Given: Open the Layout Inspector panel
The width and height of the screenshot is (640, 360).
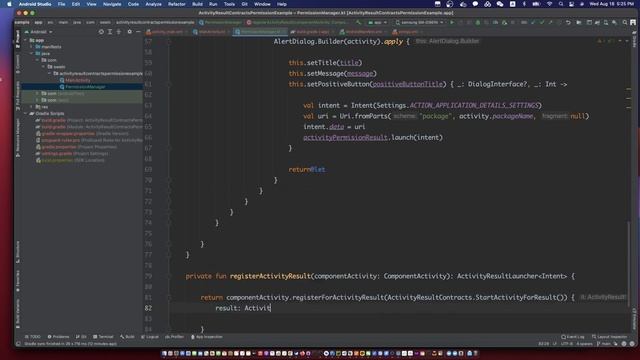Looking at the screenshot, I should [609, 337].
